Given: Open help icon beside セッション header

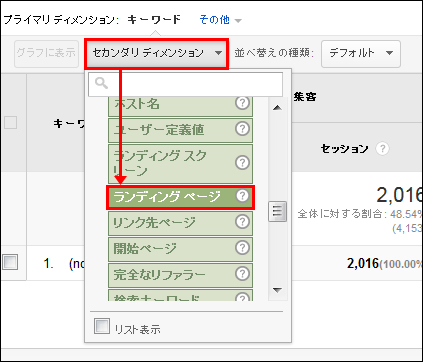Looking at the screenshot, I should pos(382,148).
